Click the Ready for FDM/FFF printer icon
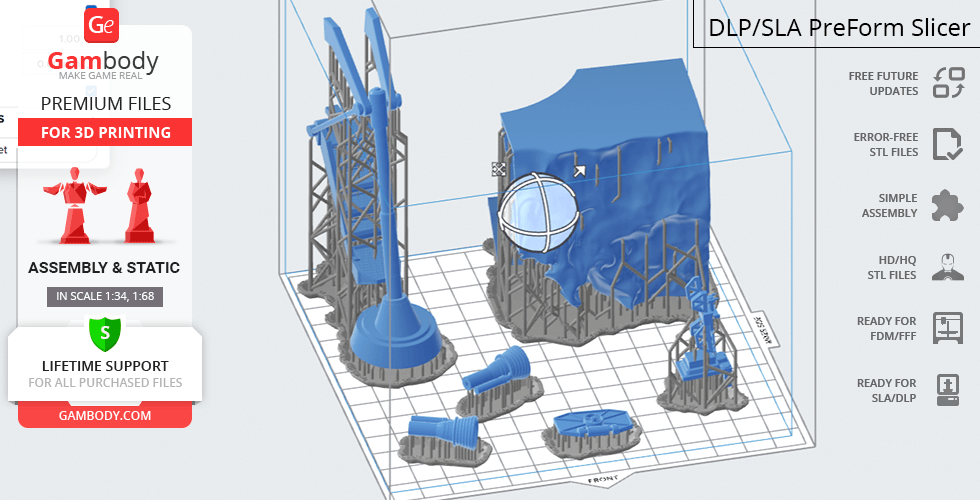The width and height of the screenshot is (980, 500). click(x=947, y=328)
